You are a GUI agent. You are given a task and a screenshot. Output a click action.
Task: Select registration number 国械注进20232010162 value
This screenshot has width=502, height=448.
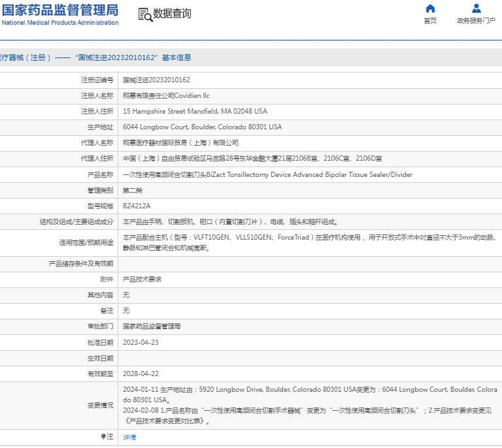coord(157,80)
